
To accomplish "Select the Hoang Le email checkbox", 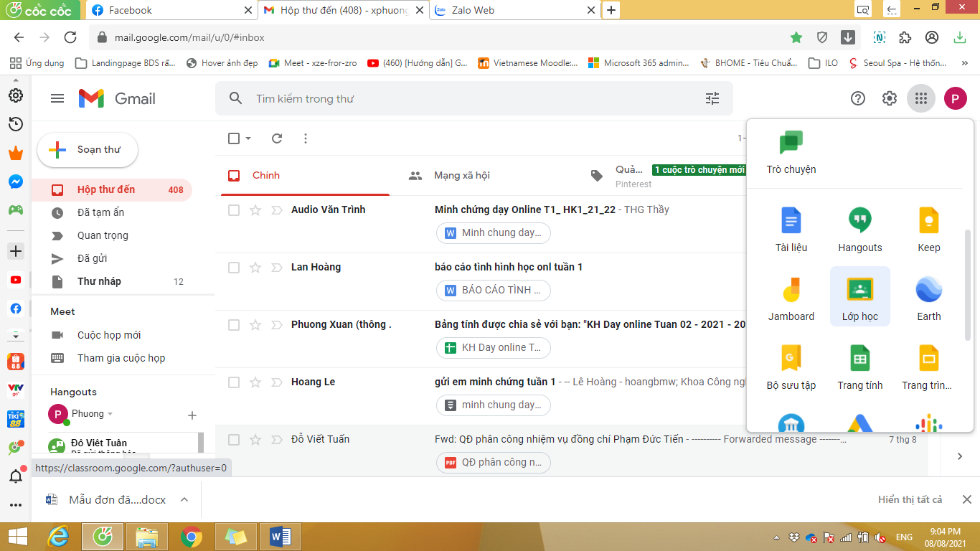I will point(234,382).
